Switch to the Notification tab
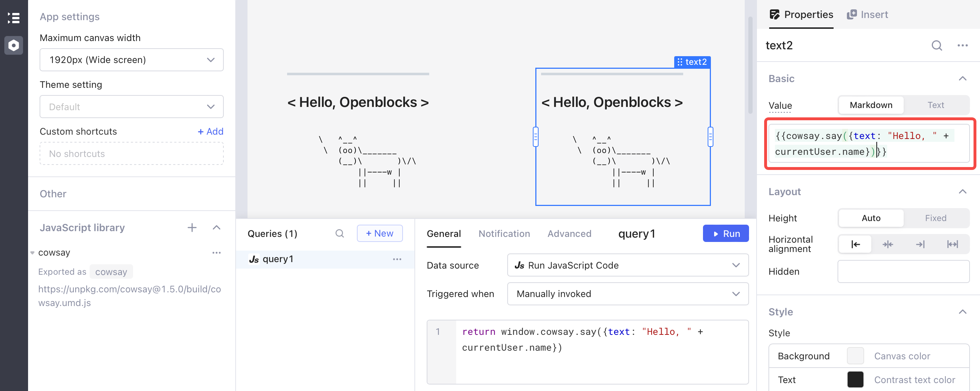Screen dimensions: 980x391 click(x=504, y=234)
